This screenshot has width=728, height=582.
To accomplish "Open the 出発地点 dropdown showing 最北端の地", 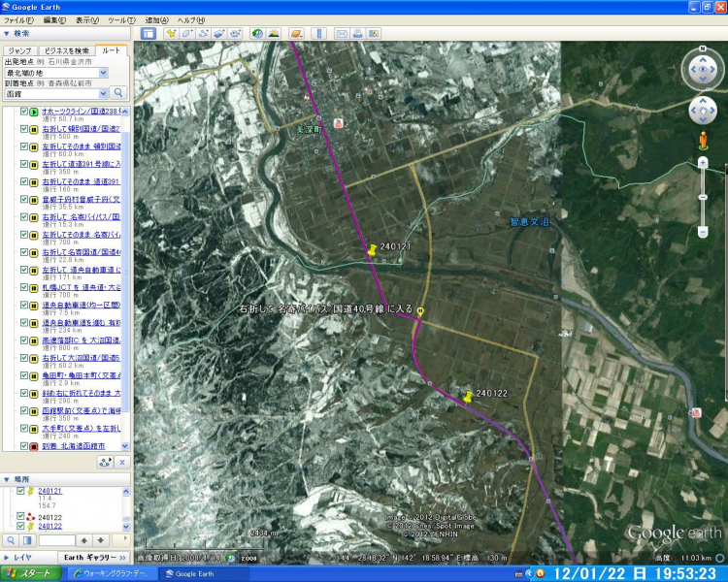I will [x=103, y=73].
